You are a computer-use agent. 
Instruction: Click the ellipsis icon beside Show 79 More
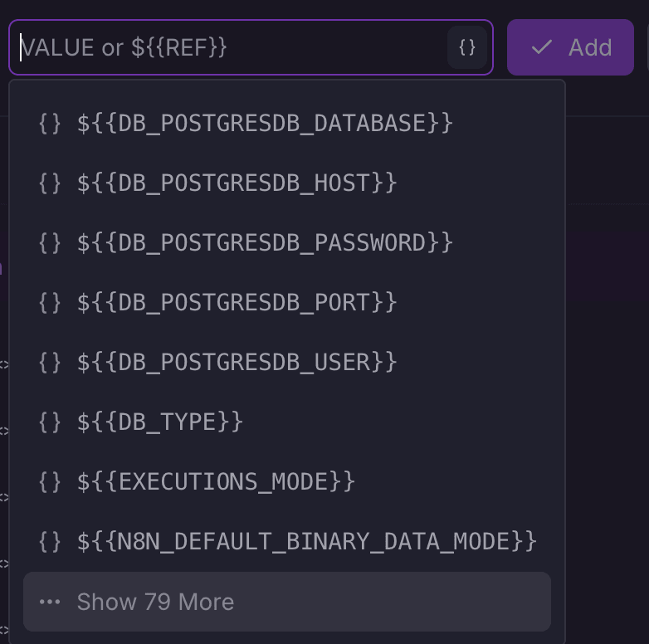point(50,602)
